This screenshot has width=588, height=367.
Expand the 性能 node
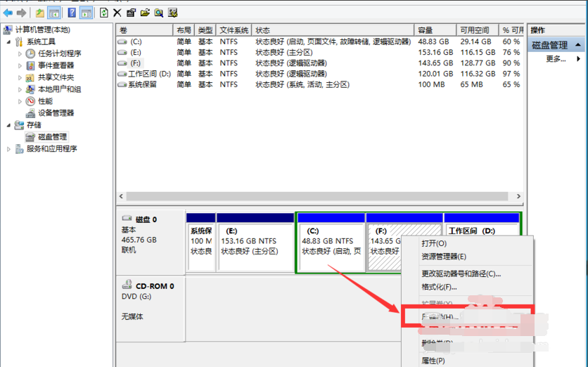pos(20,101)
